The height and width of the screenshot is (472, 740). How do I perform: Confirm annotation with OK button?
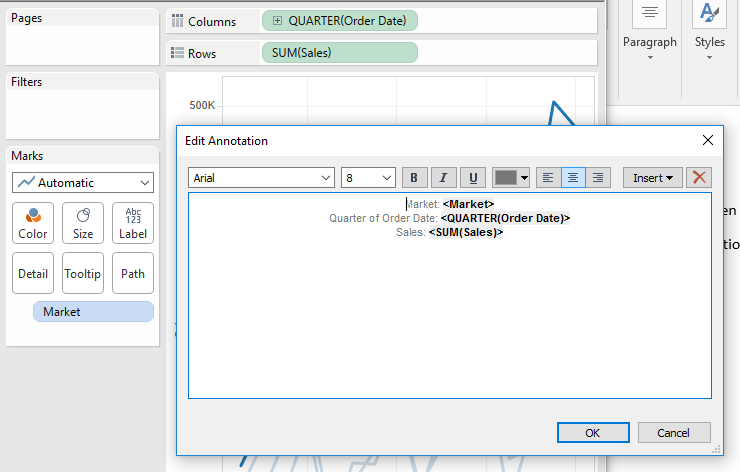593,433
